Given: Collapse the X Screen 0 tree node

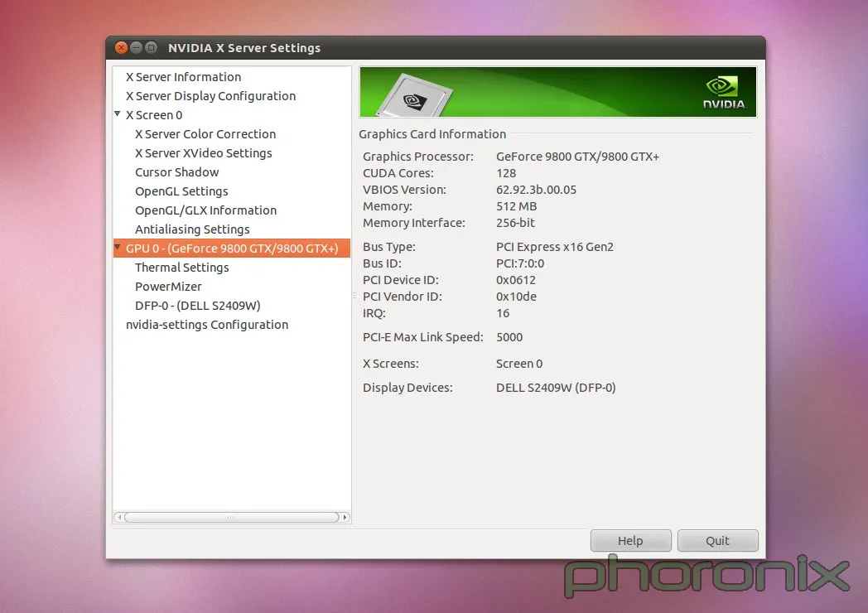Looking at the screenshot, I should pyautogui.click(x=118, y=114).
